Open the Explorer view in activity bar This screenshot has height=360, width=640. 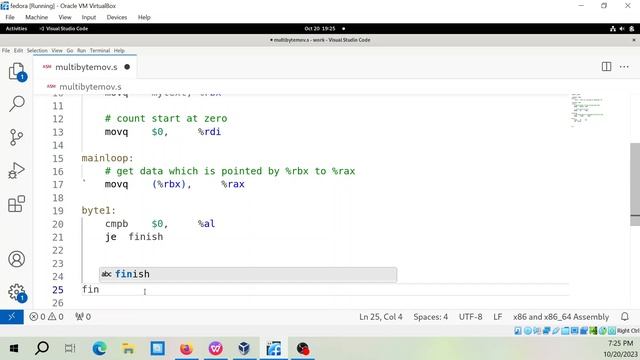point(17,71)
